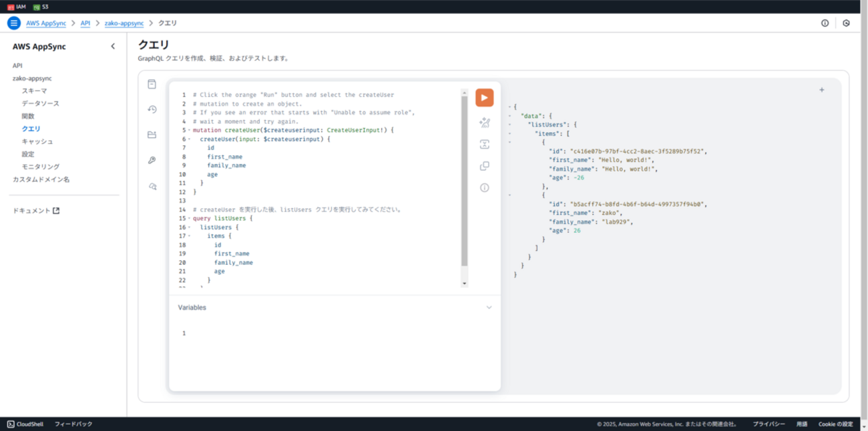Open the documentation explorer icon in left toolbar
This screenshot has height=431, width=868.
(152, 84)
